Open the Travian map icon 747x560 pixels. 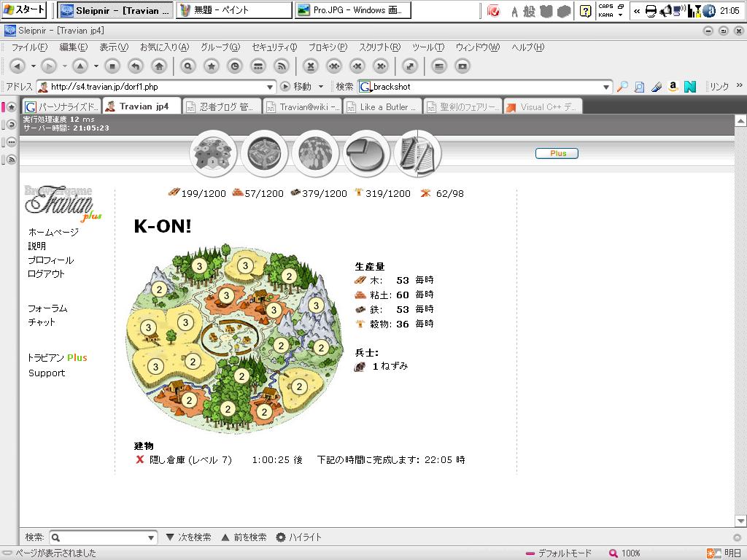pyautogui.click(x=315, y=154)
